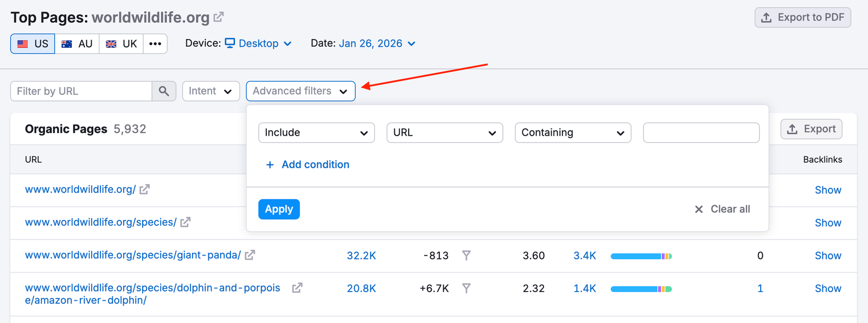Image resolution: width=868 pixels, height=323 pixels.
Task: Click the filter funnel icon in giant-panda row
Action: pyautogui.click(x=466, y=256)
